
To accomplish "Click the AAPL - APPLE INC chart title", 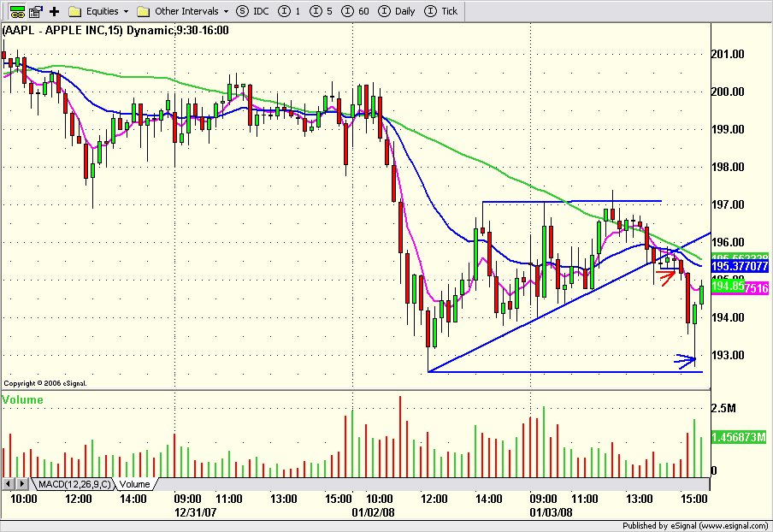I will tap(115, 31).
